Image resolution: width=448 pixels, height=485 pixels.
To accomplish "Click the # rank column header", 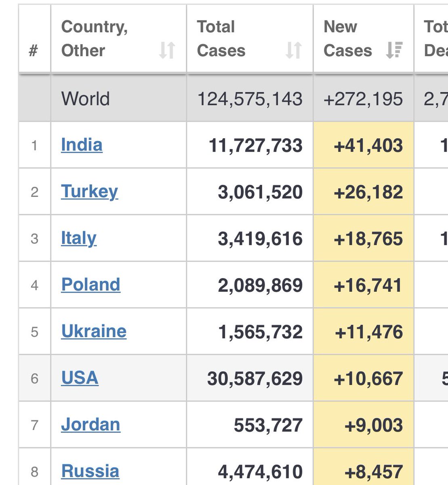I will click(34, 39).
